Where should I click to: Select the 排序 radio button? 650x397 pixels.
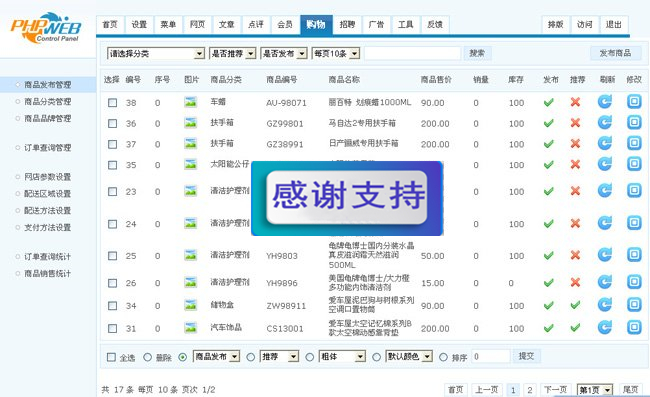[x=443, y=357]
